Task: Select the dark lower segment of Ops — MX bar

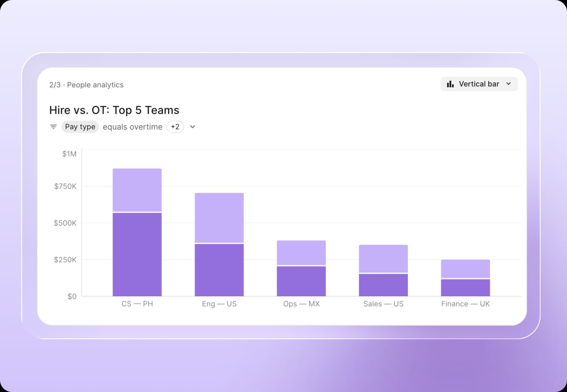Action: pyautogui.click(x=302, y=281)
